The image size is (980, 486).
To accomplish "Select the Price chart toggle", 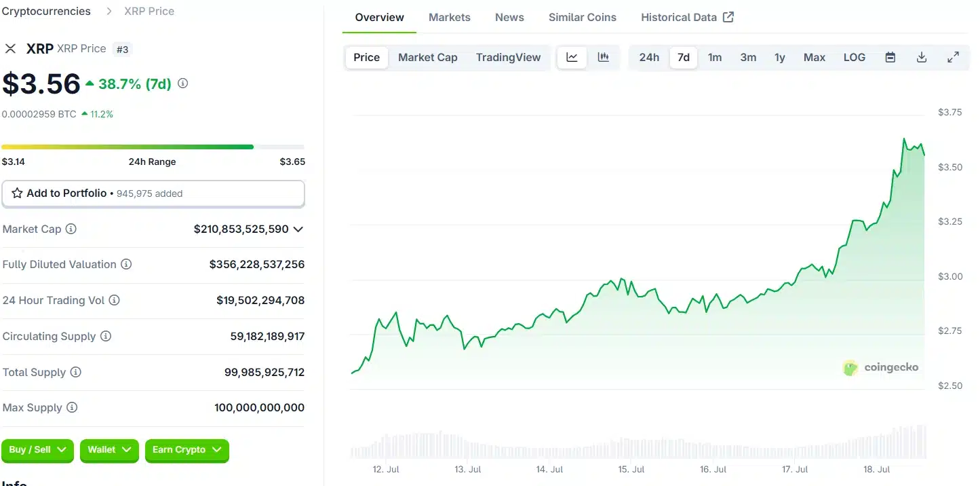I will point(367,58).
